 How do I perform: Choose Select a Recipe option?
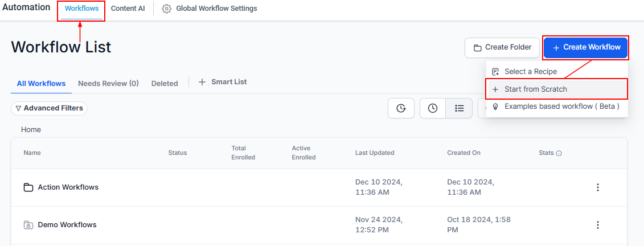pyautogui.click(x=530, y=72)
